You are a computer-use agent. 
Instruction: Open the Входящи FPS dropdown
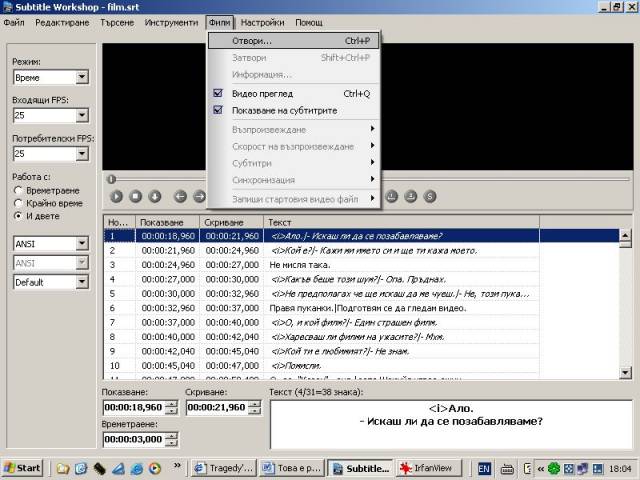point(51,116)
